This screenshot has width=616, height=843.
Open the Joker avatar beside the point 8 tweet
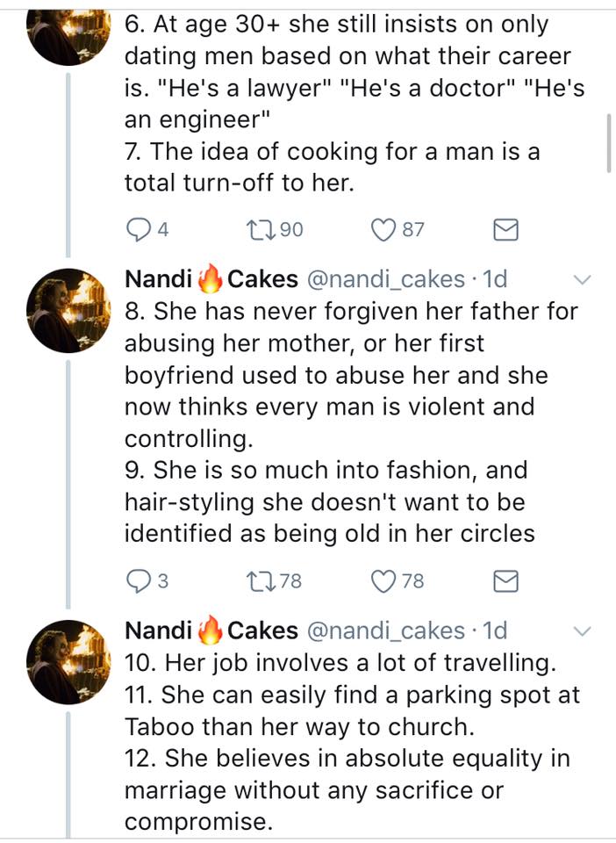pos(68,310)
